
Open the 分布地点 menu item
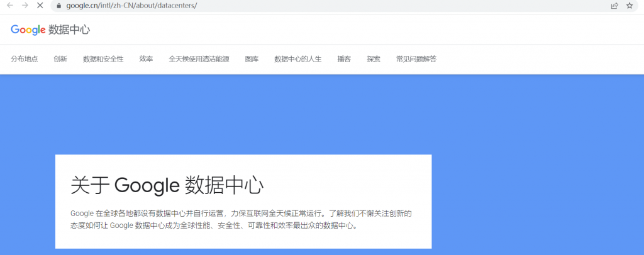point(25,59)
